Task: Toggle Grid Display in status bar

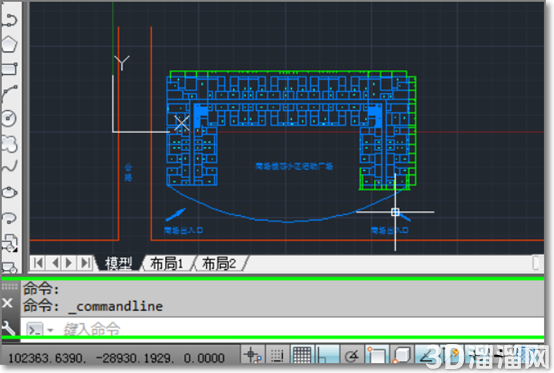Action: [x=302, y=355]
